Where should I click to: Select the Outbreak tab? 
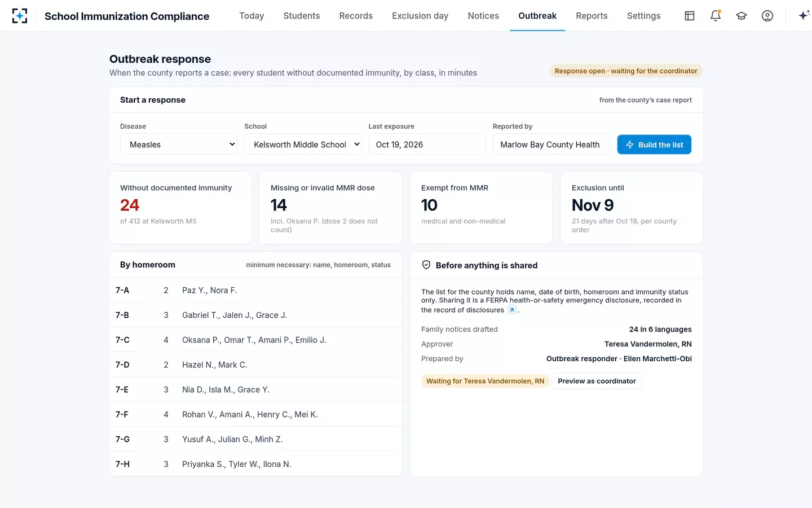coord(537,16)
